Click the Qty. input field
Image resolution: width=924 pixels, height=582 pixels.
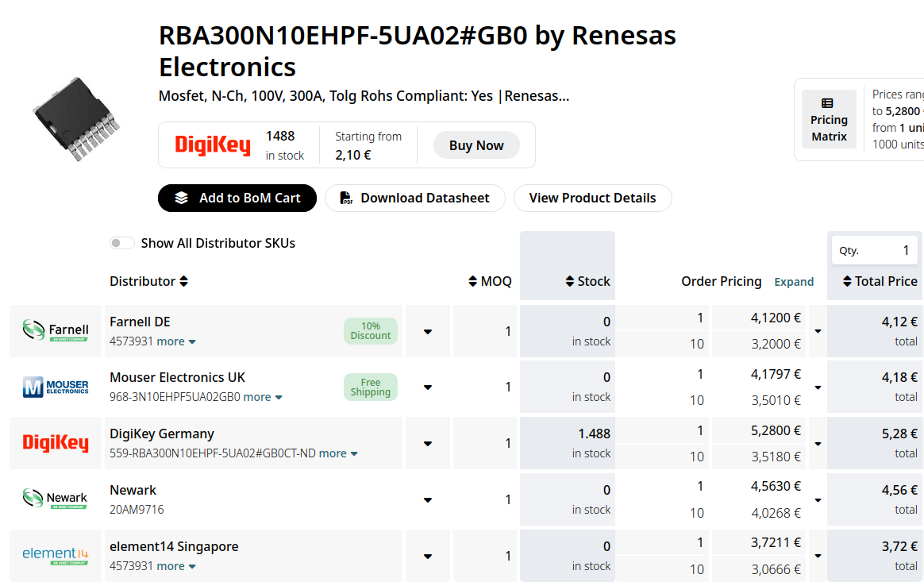[875, 250]
